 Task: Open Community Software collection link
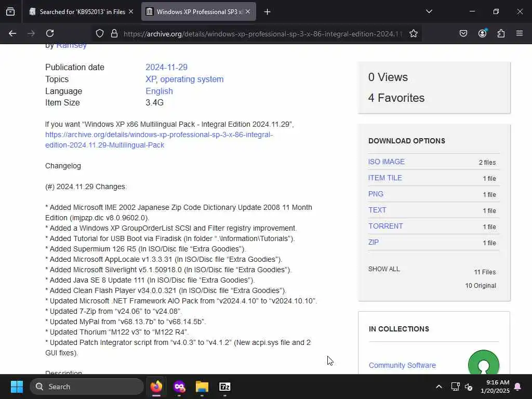pos(402,365)
